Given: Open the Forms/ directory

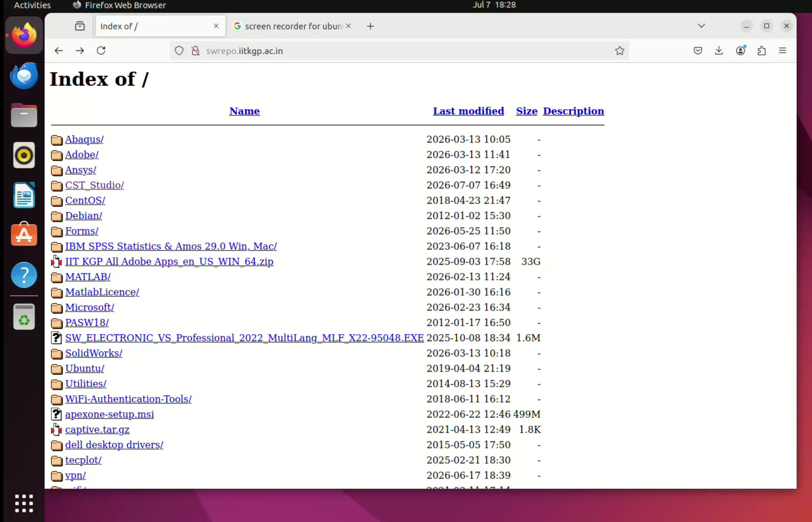Looking at the screenshot, I should (x=82, y=231).
